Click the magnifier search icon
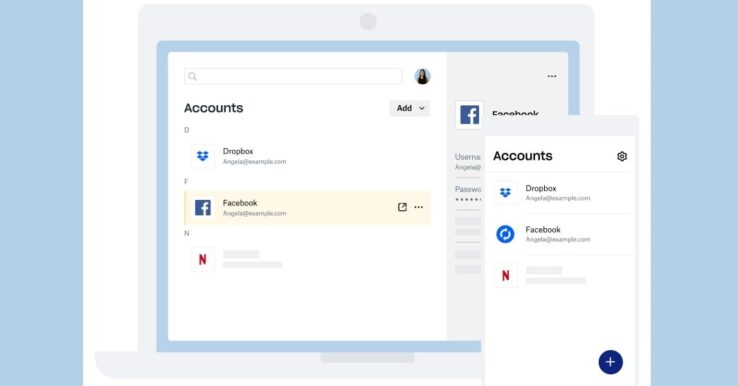738x386 pixels. [193, 76]
